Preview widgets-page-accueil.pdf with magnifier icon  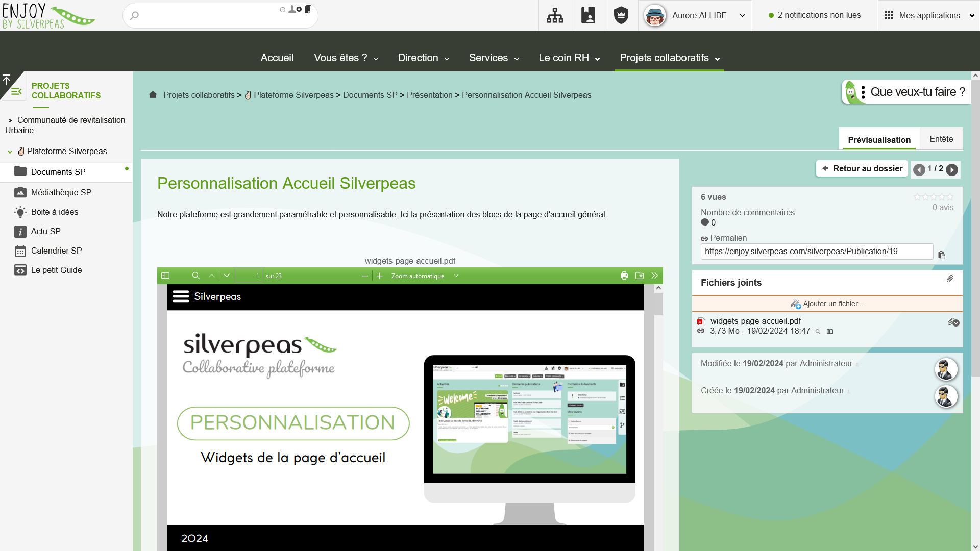pyautogui.click(x=818, y=332)
